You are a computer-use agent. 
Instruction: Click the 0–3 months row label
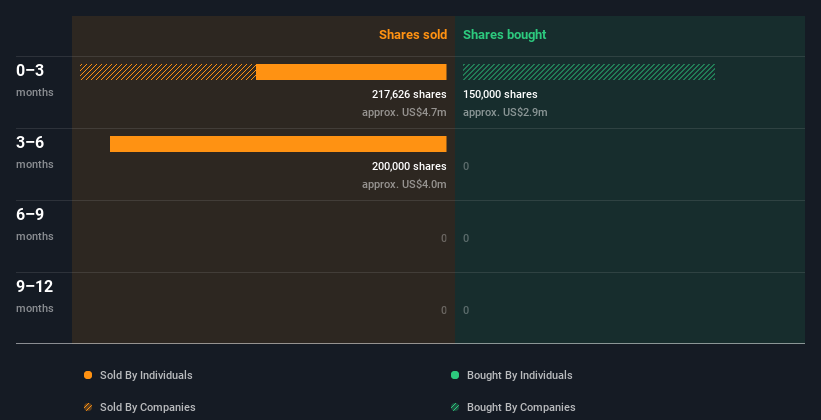coord(35,80)
